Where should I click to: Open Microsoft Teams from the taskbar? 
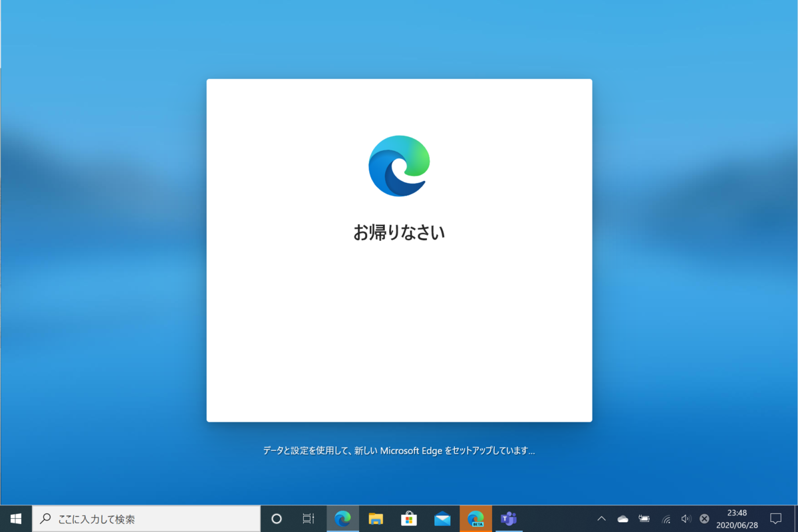(x=509, y=519)
